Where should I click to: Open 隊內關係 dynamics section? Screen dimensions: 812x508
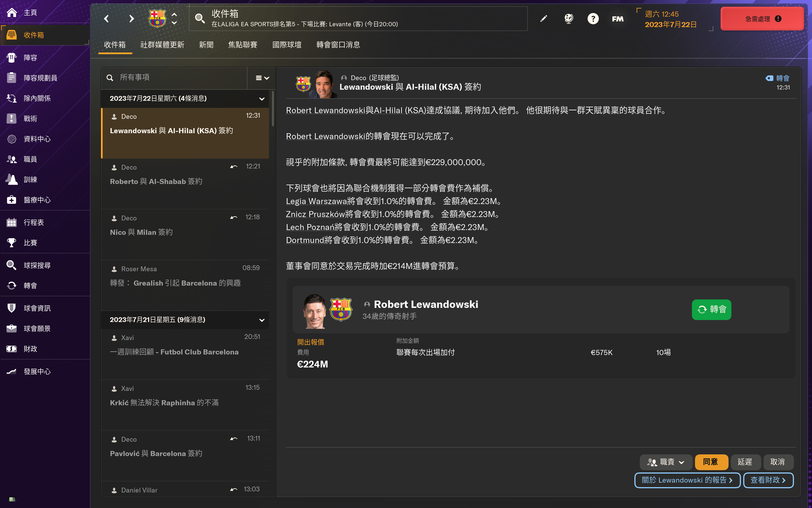click(45, 98)
